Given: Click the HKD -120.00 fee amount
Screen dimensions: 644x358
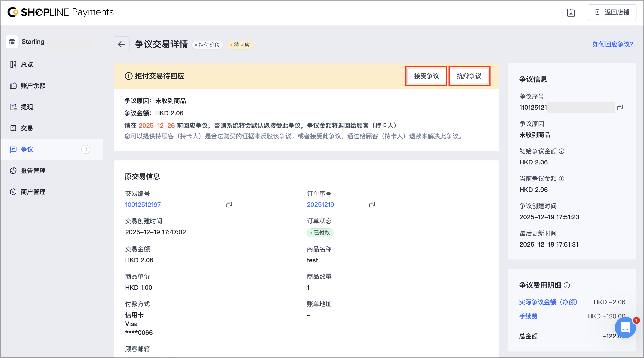Looking at the screenshot, I should click(x=606, y=316).
